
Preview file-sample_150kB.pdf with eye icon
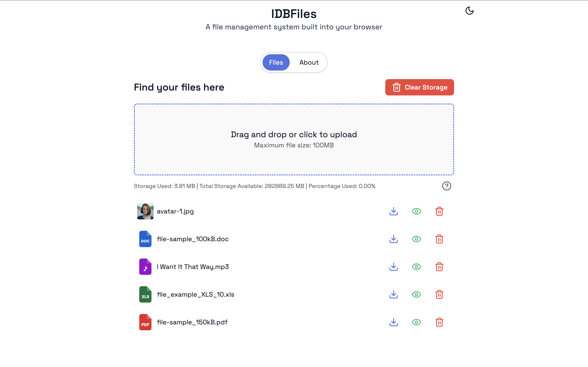pyautogui.click(x=416, y=322)
